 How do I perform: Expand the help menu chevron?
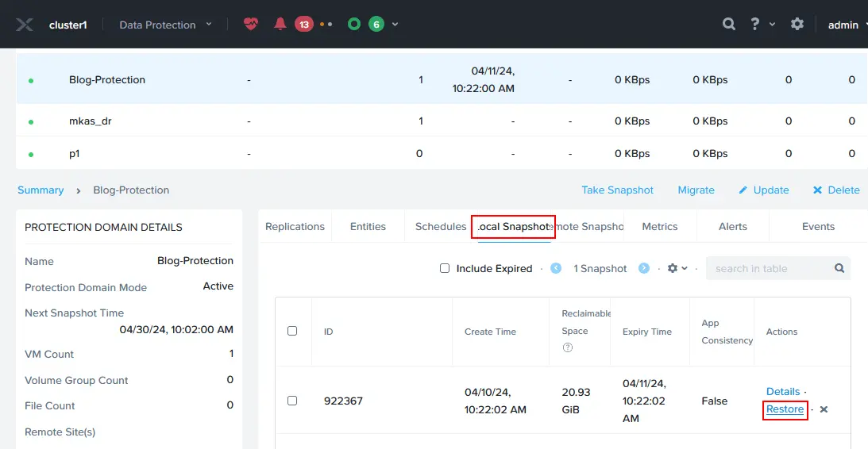coord(772,25)
